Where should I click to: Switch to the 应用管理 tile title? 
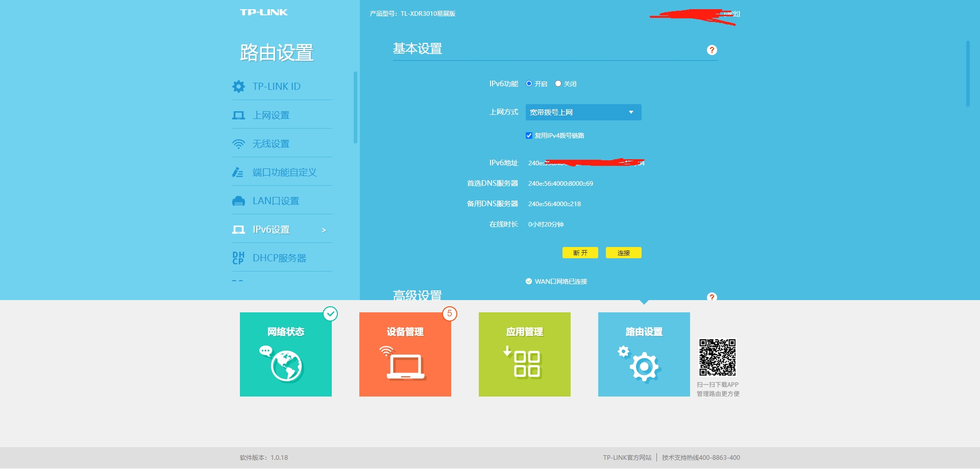pyautogui.click(x=525, y=332)
